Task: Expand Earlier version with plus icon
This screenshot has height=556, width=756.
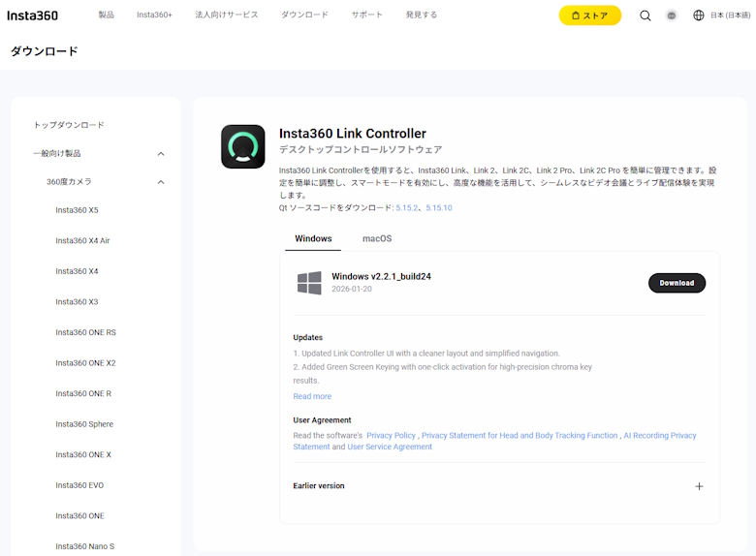Action: [x=699, y=486]
